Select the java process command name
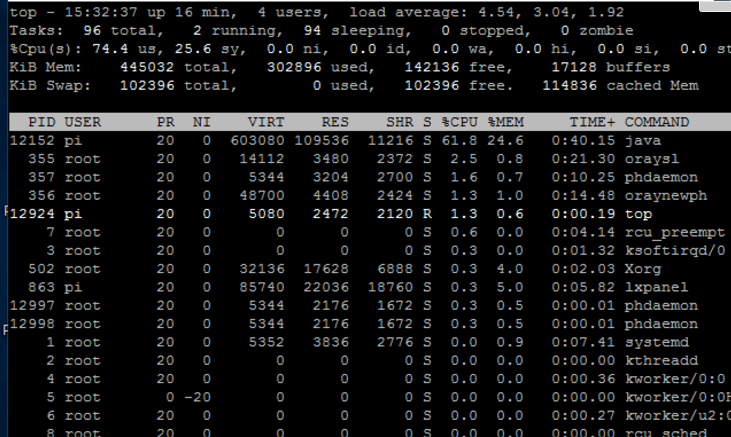Viewport: 731px width, 437px height. 643,140
